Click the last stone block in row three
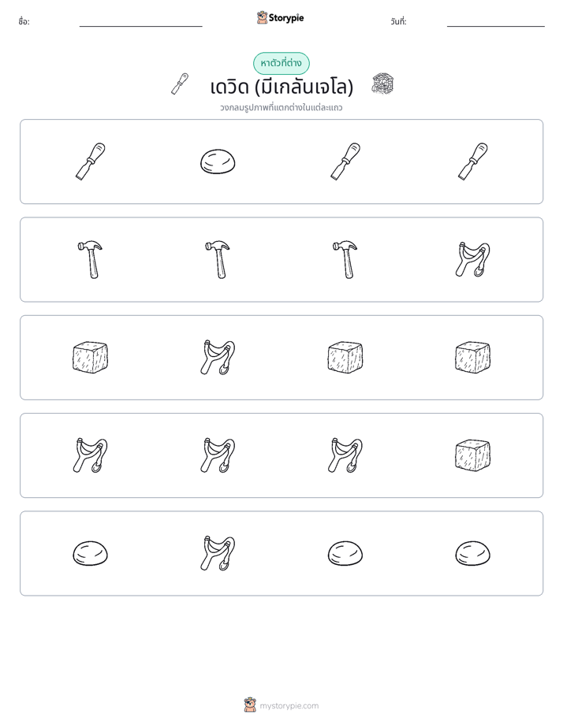The width and height of the screenshot is (563, 728). tap(473, 358)
